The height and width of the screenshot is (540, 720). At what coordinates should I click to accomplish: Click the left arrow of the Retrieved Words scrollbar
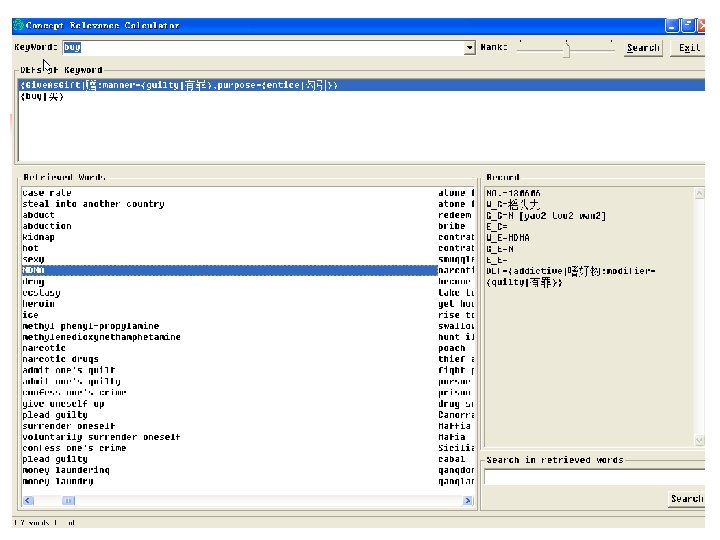27,500
